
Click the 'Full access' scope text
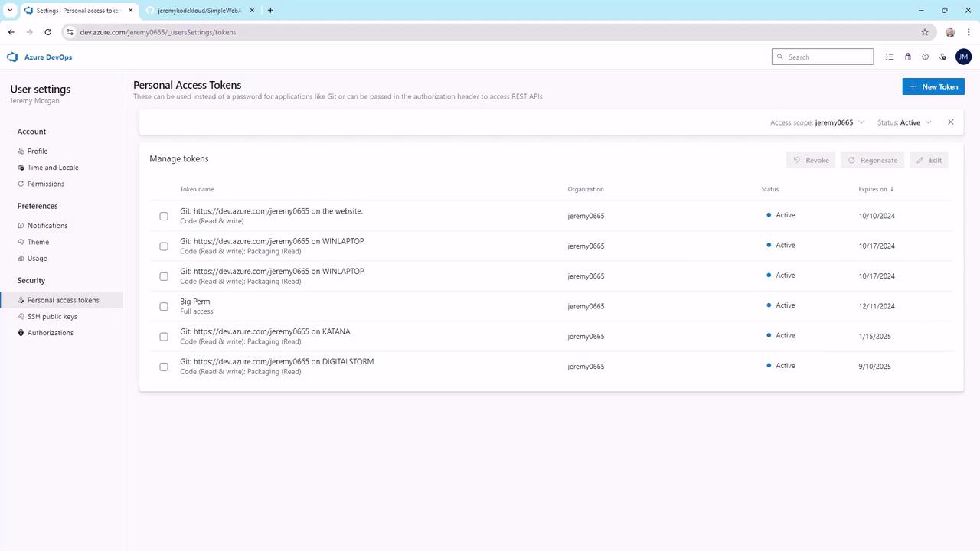pyautogui.click(x=197, y=311)
